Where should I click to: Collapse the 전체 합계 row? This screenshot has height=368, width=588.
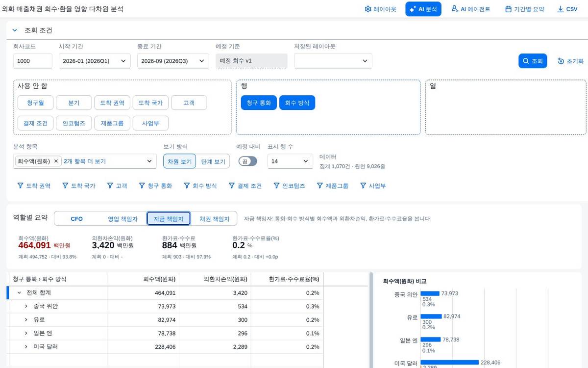pos(19,292)
